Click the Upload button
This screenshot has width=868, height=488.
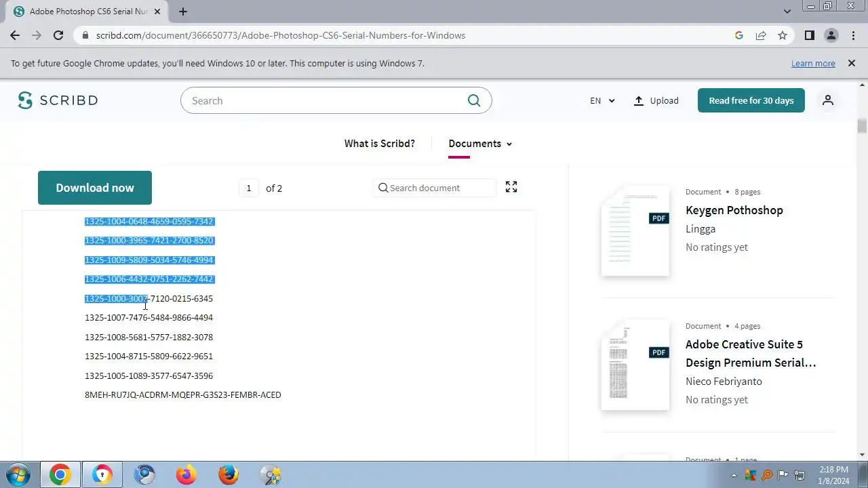click(656, 100)
